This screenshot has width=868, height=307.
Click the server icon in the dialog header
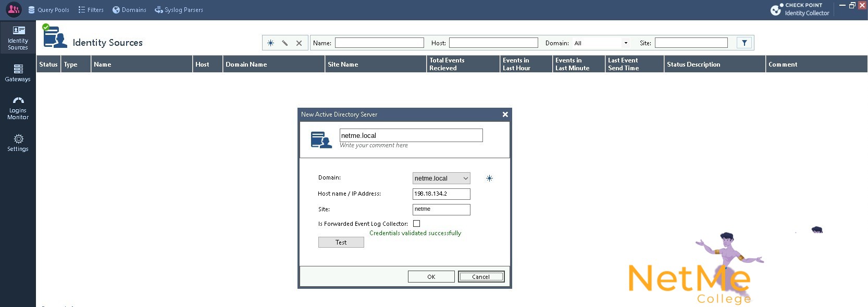click(x=321, y=140)
